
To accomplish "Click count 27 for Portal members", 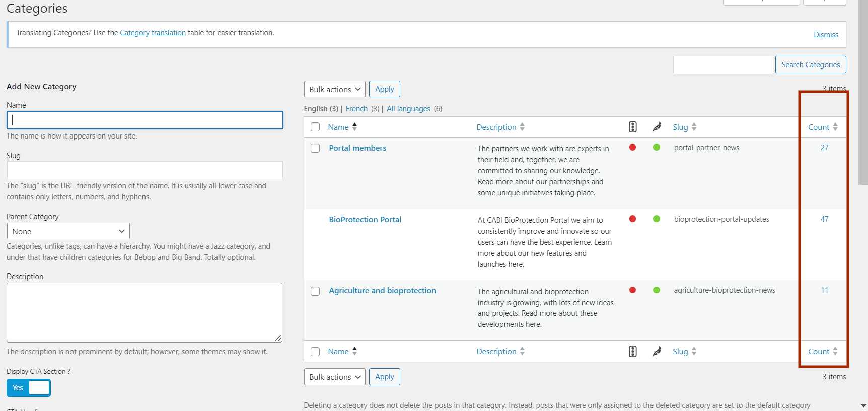I will pos(824,148).
